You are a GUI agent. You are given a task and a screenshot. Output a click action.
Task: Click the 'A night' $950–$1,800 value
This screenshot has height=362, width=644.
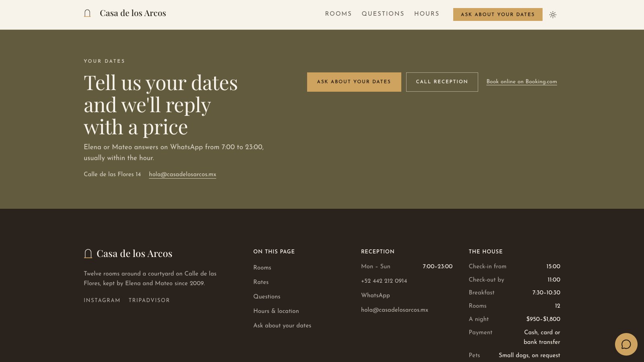click(543, 319)
